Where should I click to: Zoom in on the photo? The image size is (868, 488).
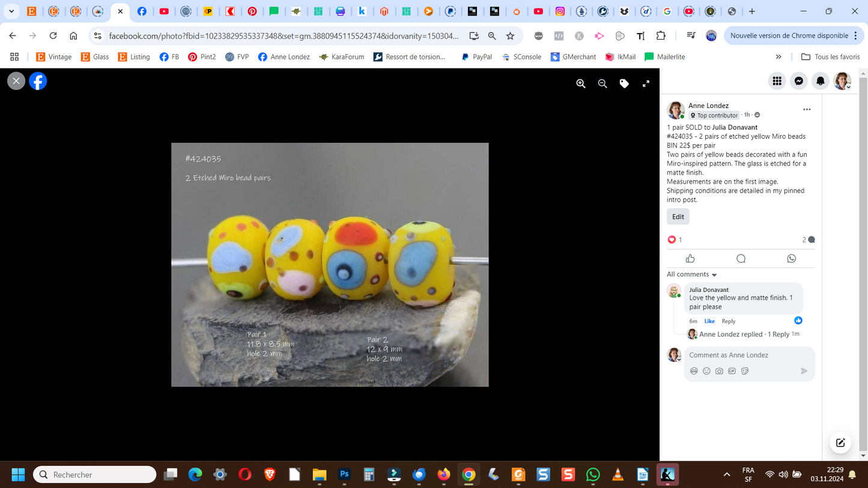(581, 84)
